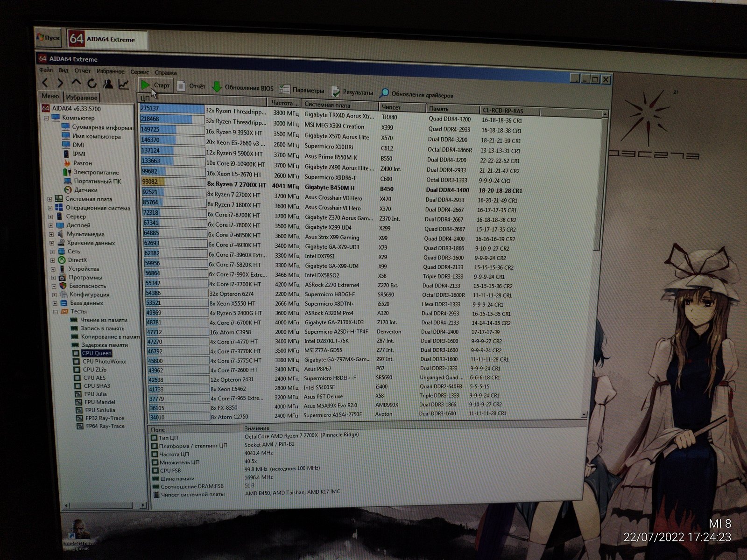Open the Вид menu
Screen dimensions: 747x560
(x=63, y=70)
